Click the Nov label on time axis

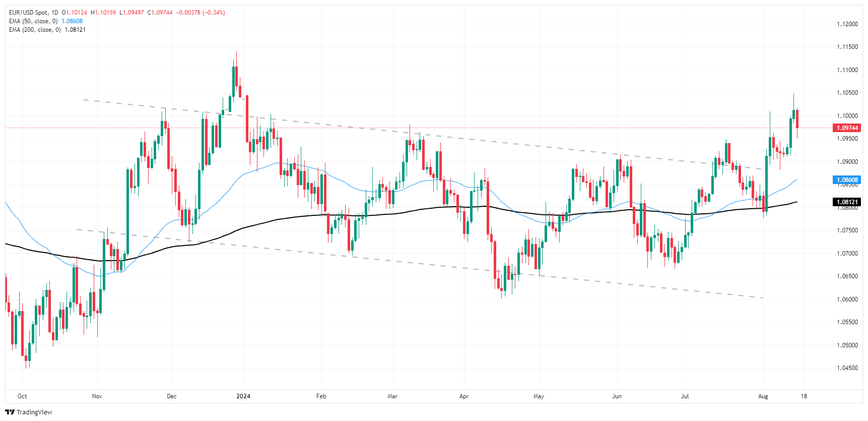click(97, 396)
